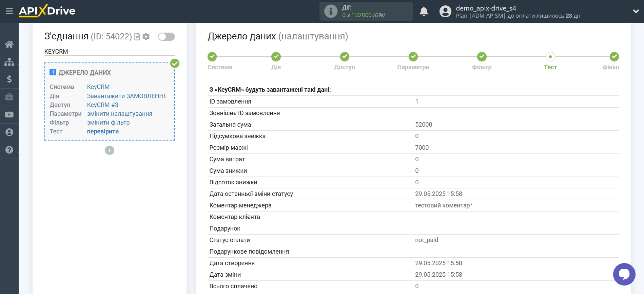Click змінити налаштування link
The height and width of the screenshot is (294, 644).
pyautogui.click(x=119, y=114)
